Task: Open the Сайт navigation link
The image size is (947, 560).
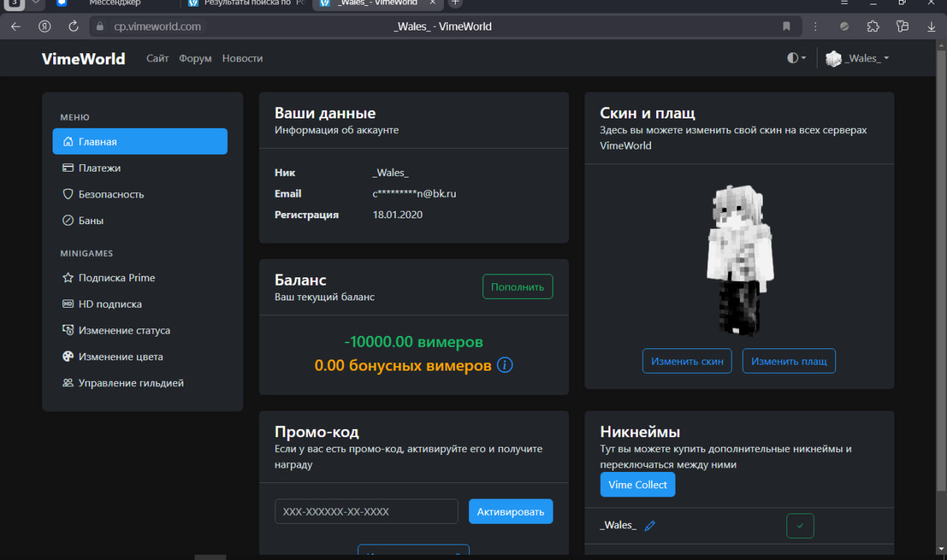Action: tap(158, 58)
